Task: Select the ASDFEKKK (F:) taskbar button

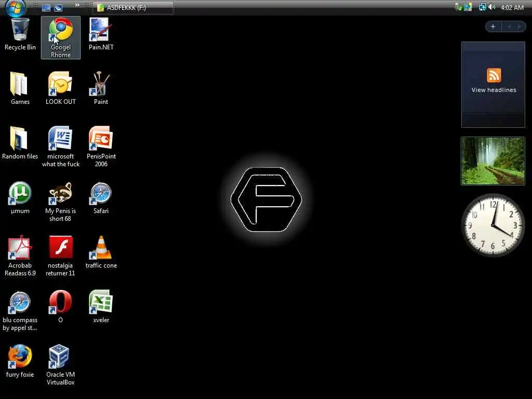Action: tap(133, 7)
